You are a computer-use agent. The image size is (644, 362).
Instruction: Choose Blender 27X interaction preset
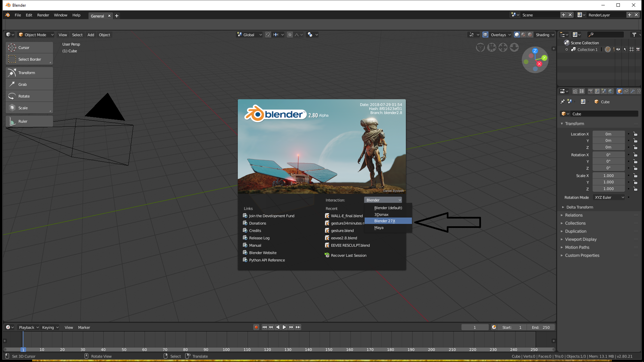click(385, 221)
